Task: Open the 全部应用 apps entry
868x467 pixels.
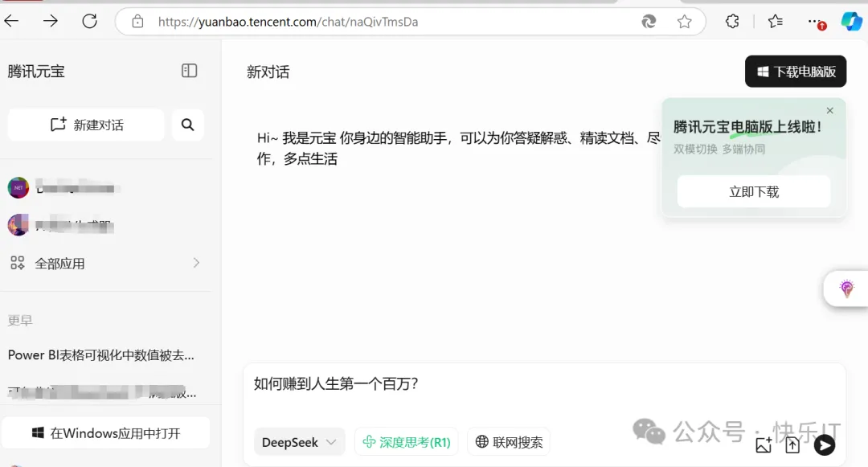Action: pyautogui.click(x=105, y=264)
